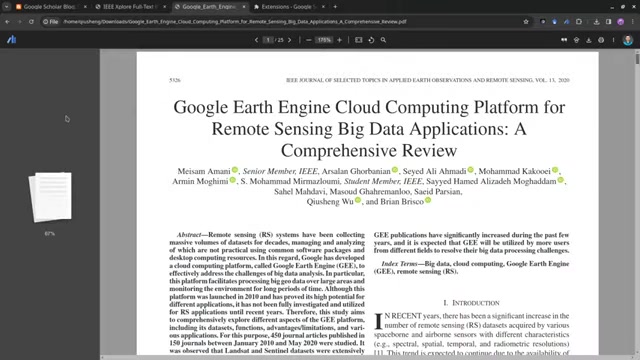Bookmark this page with the star icon
This screenshot has width=640, height=360.
pyautogui.click(x=526, y=22)
